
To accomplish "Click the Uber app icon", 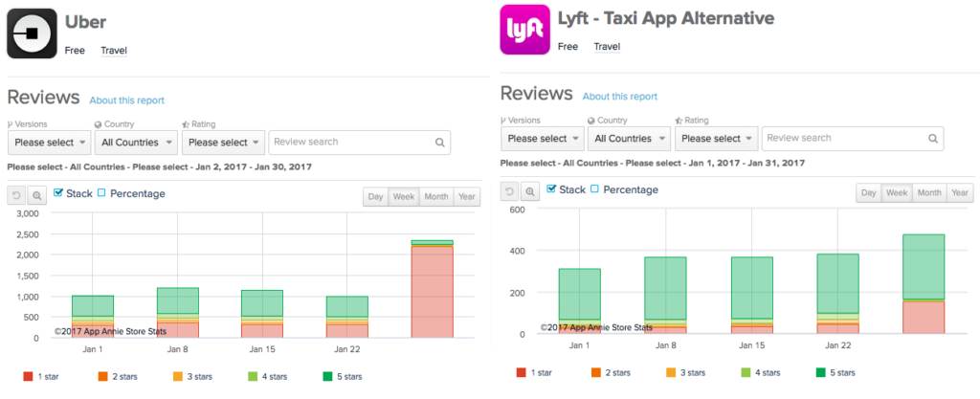I will (x=33, y=33).
